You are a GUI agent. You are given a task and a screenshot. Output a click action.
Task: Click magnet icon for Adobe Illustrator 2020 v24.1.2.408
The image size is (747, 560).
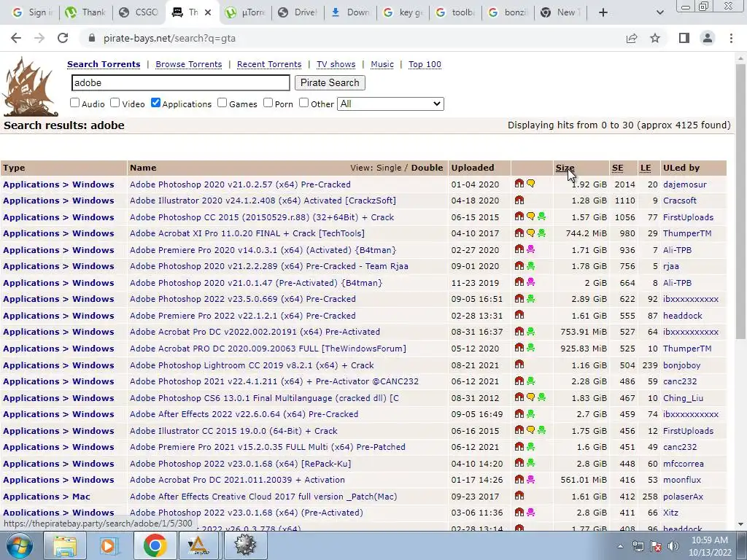pyautogui.click(x=519, y=201)
